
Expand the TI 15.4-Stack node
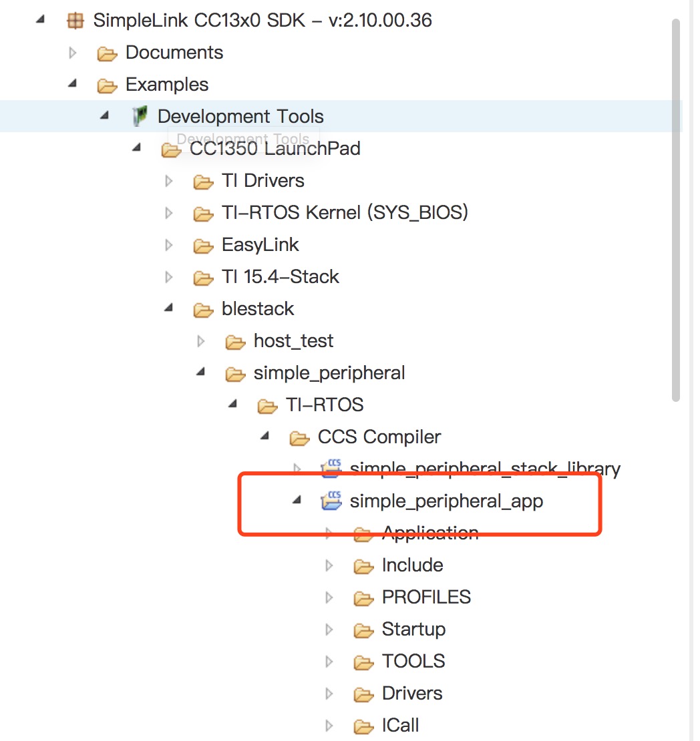(x=168, y=277)
